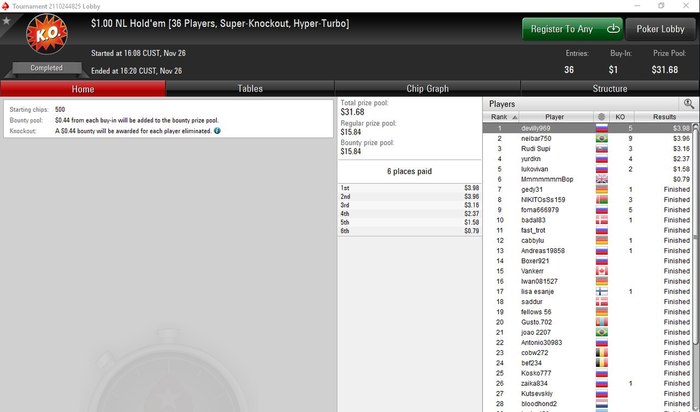Open the Chip Graph tab
Screen dimensions: 700x412
427,88
